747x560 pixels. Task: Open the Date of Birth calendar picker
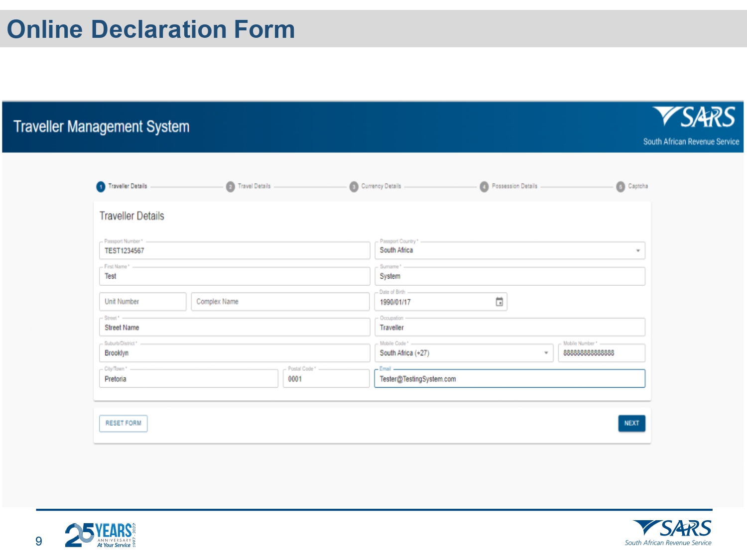tap(499, 302)
